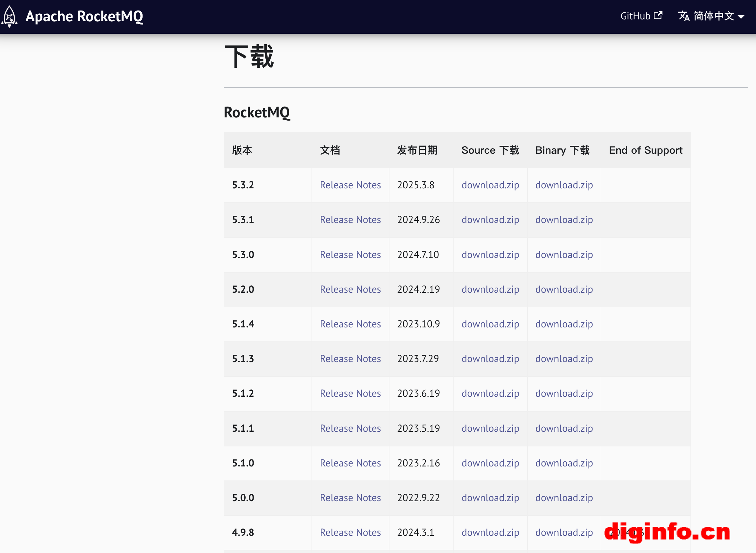Open Release Notes for version 5.1.1
The height and width of the screenshot is (553, 756).
pyautogui.click(x=350, y=429)
